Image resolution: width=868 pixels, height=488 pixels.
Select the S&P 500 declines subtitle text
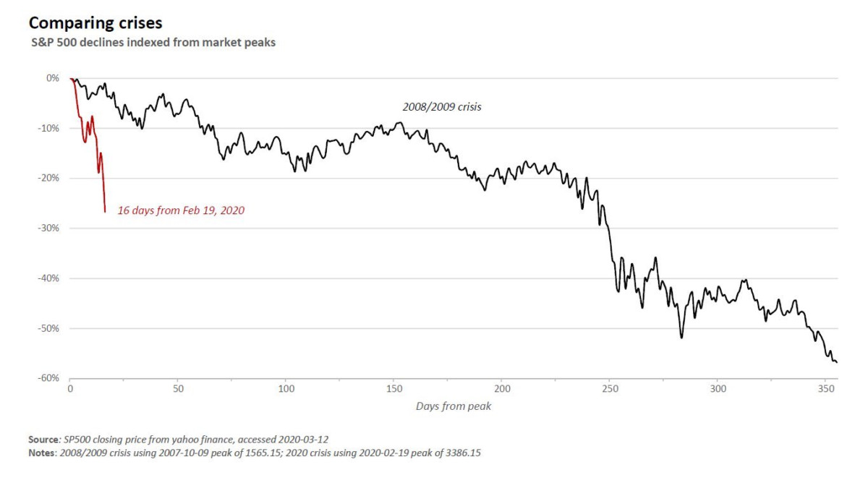153,43
